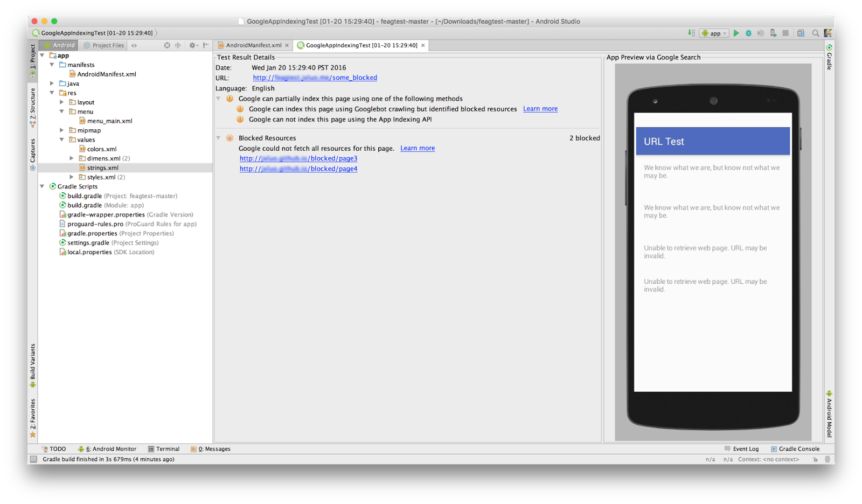862x504 pixels.
Task: Click the run with coverage icon
Action: 761,33
